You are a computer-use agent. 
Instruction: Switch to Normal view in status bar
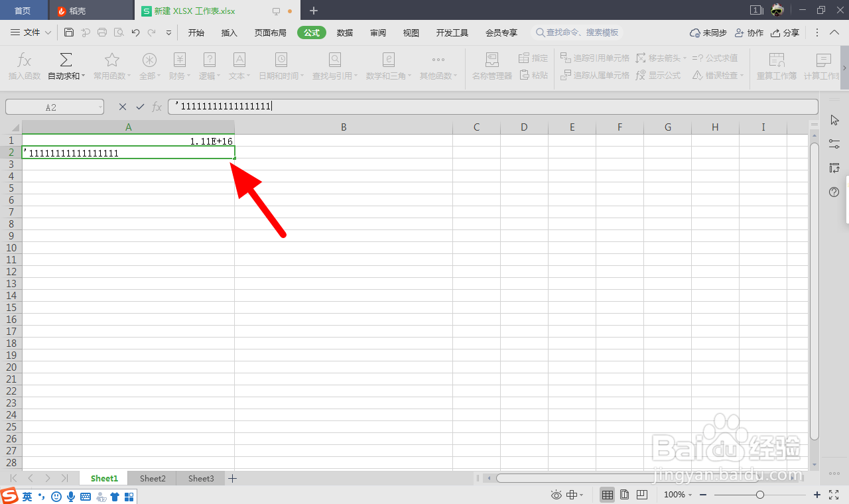click(607, 495)
